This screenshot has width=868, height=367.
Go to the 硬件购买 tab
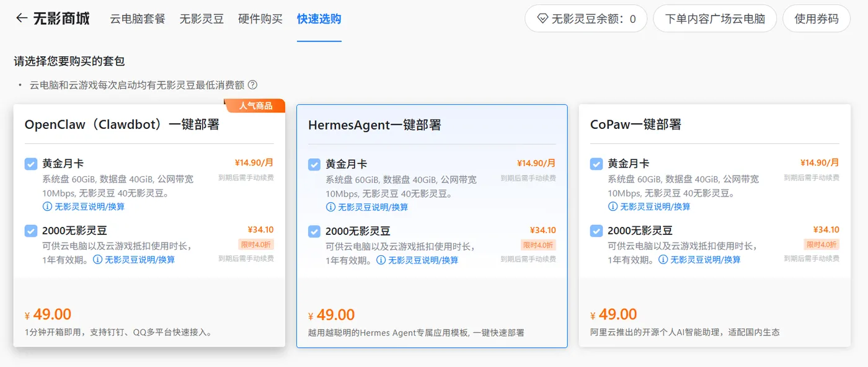point(260,19)
